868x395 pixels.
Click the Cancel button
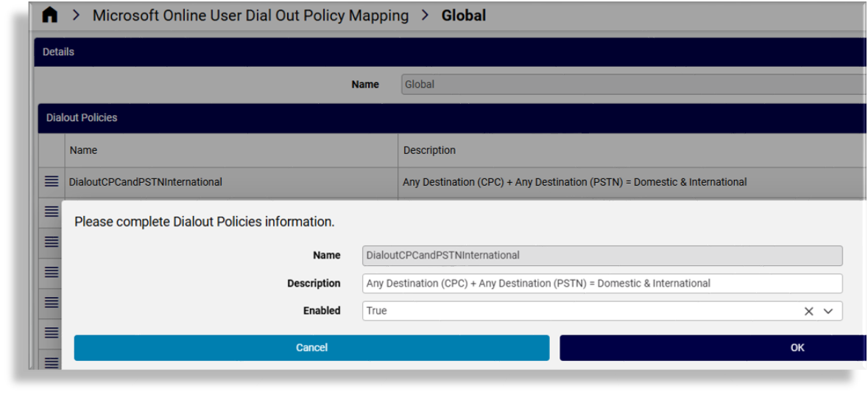point(311,348)
